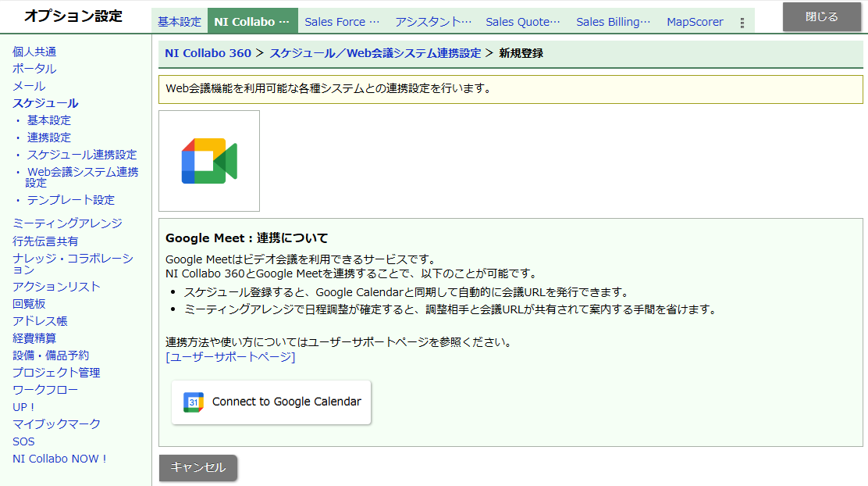Open the more tabs overflow icon
This screenshot has width=868, height=486.
742,22
